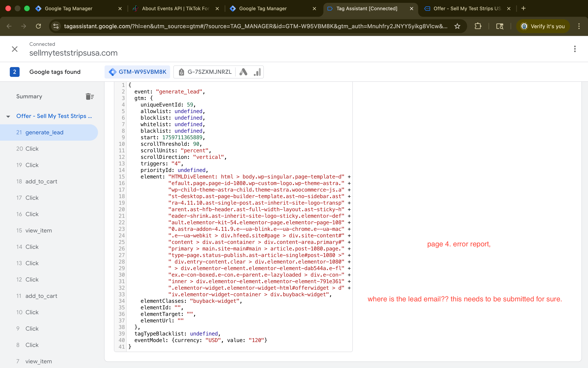Viewport: 588px width, 368px height.
Task: Click the eventModel currency USD line
Action: coord(201,340)
